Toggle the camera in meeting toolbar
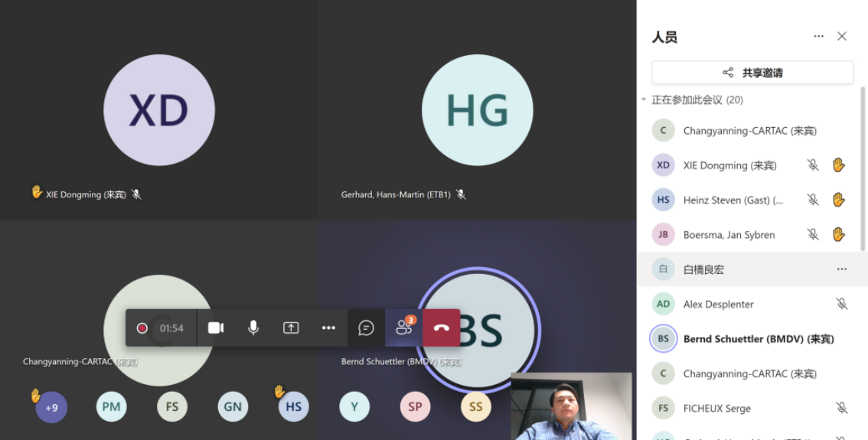 [216, 328]
